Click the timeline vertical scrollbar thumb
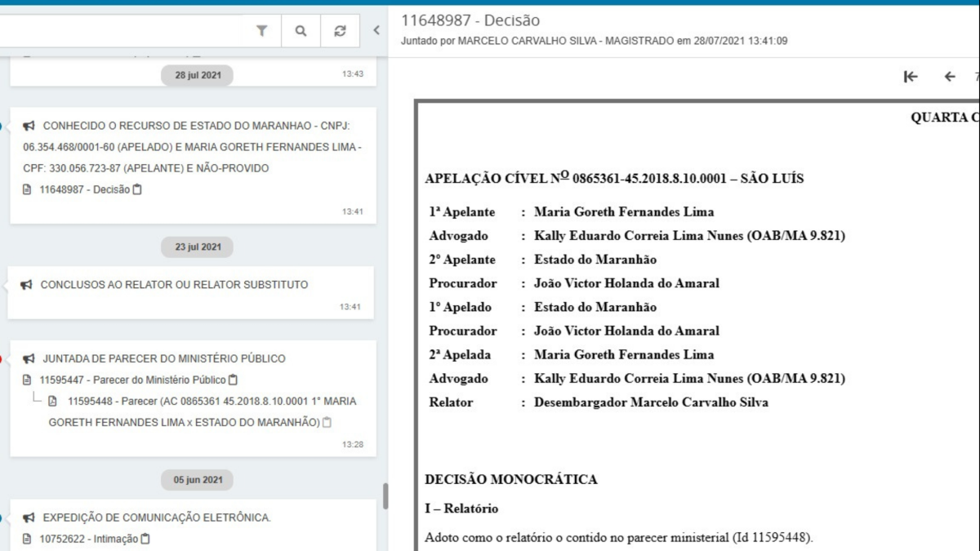Screen dimensions: 980x551 point(385,495)
